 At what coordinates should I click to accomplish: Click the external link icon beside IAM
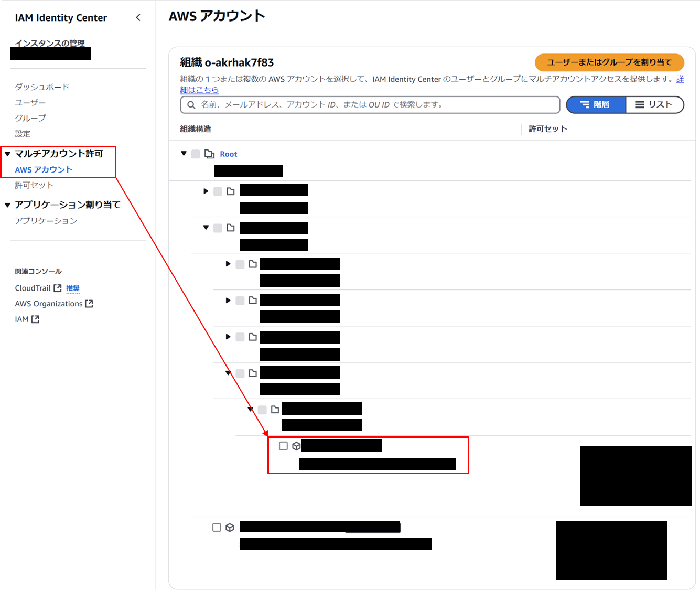(x=35, y=319)
